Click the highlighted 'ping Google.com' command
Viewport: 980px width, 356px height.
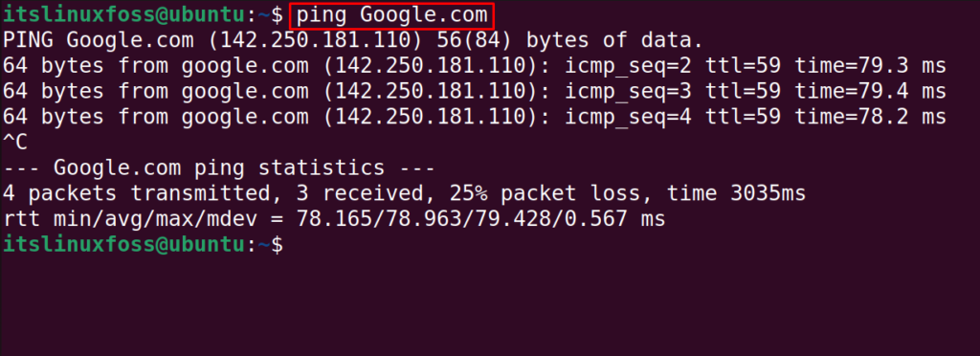[x=391, y=15]
